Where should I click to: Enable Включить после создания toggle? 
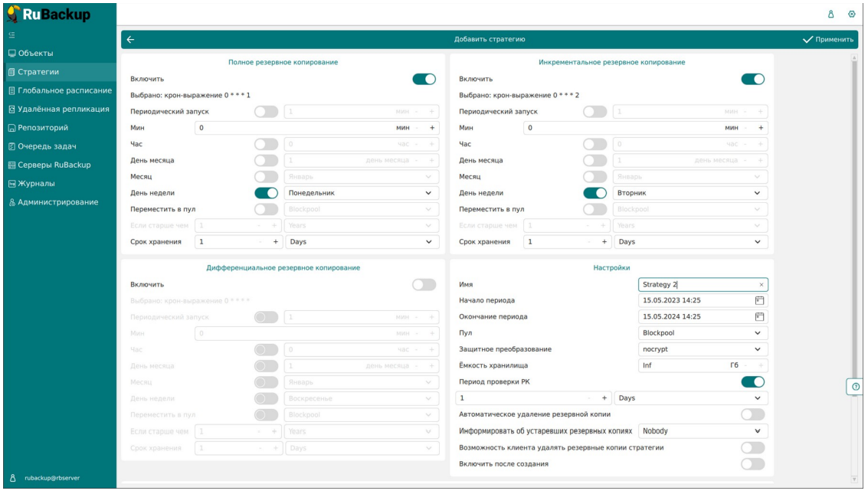coord(753,464)
